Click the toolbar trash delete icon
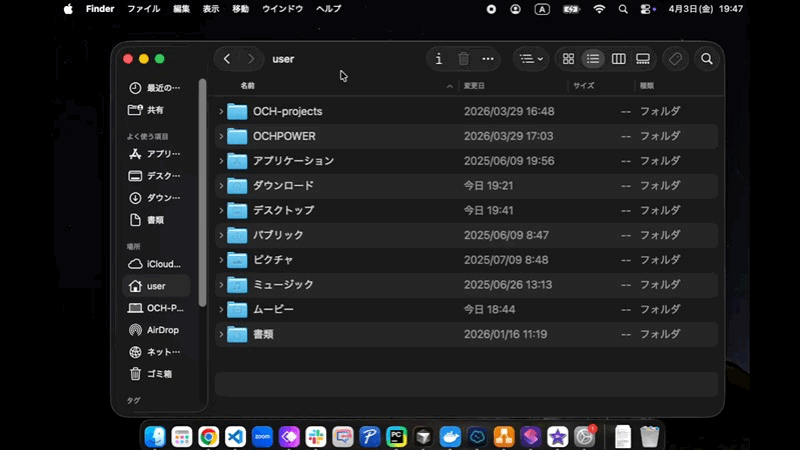This screenshot has width=800, height=450. click(463, 59)
